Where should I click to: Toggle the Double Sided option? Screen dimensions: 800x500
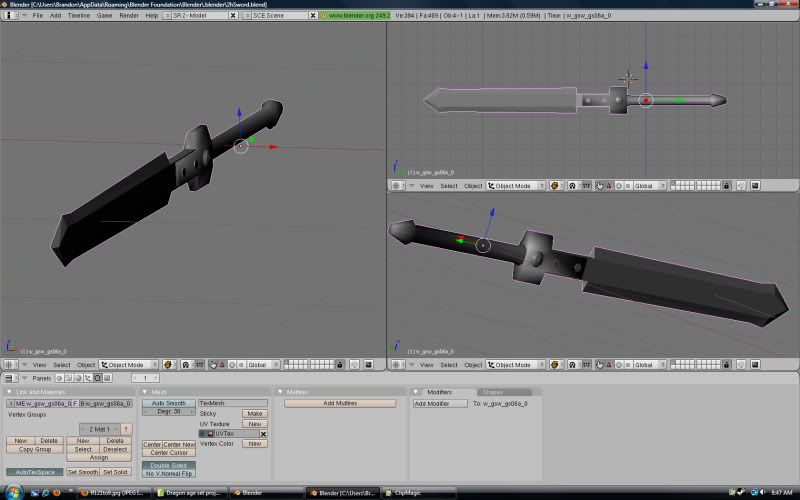coord(169,465)
